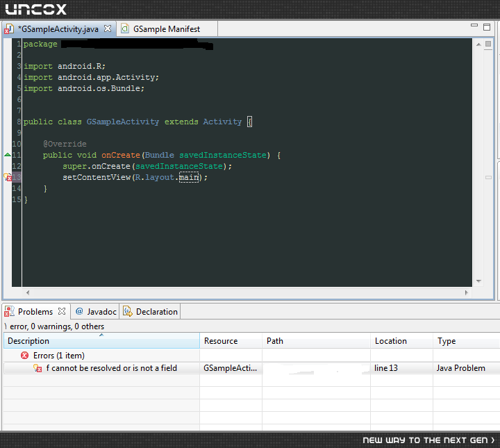Click the error entry's quick-fix icon
Screen dimensions: 500x448
click(37, 368)
